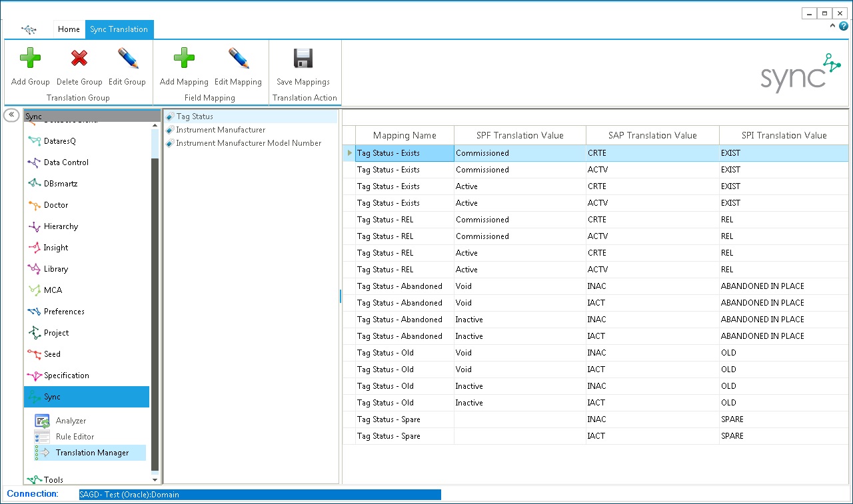Click the row selector arrow of first row
This screenshot has height=504, width=853.
349,153
